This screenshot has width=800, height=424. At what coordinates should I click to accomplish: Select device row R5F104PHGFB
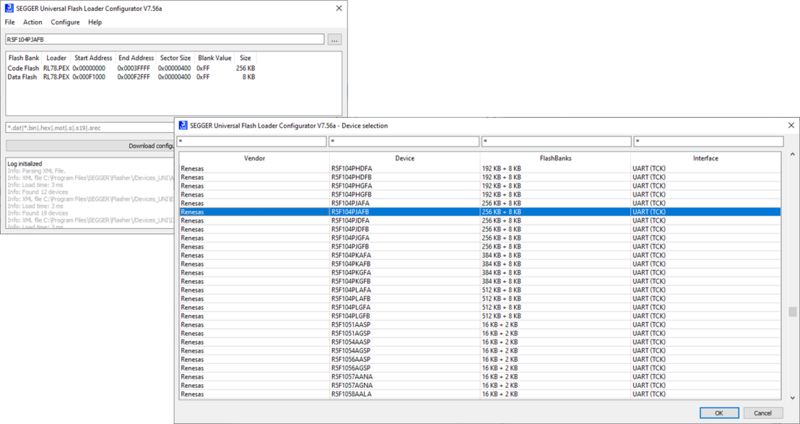point(480,194)
